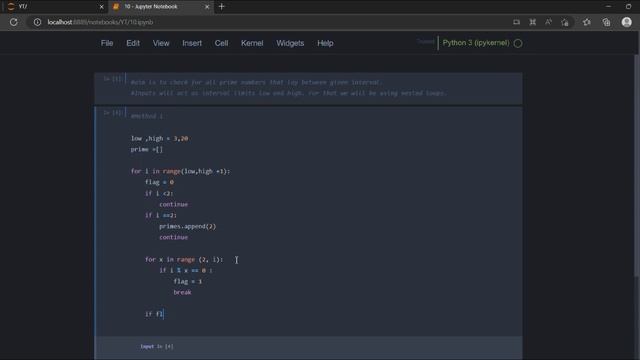The height and width of the screenshot is (360, 640).
Task: Click the 'if i <2:' line
Action: pyautogui.click(x=159, y=193)
